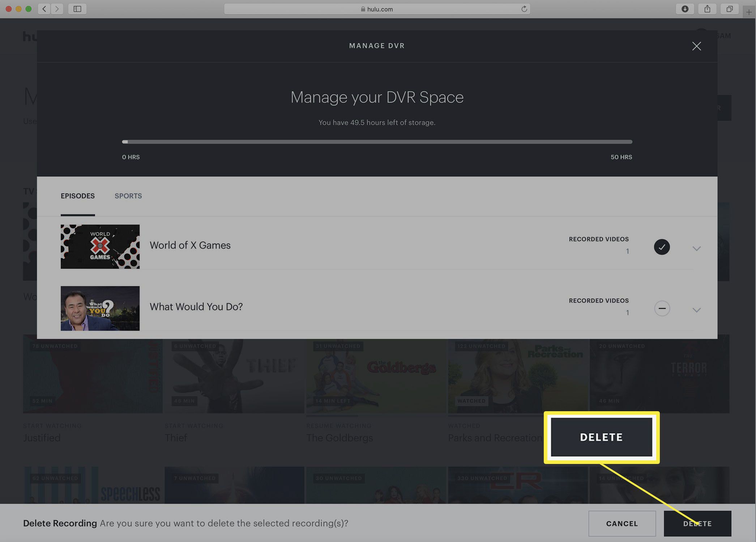Viewport: 756px width, 542px height.
Task: Click the World of X Games title
Action: [x=190, y=245]
